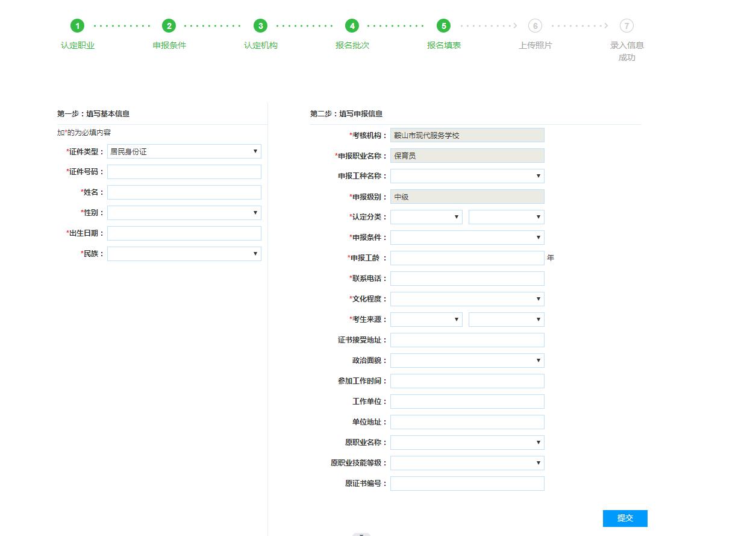
Task: Focus the 姓名 input field
Action: pyautogui.click(x=184, y=192)
